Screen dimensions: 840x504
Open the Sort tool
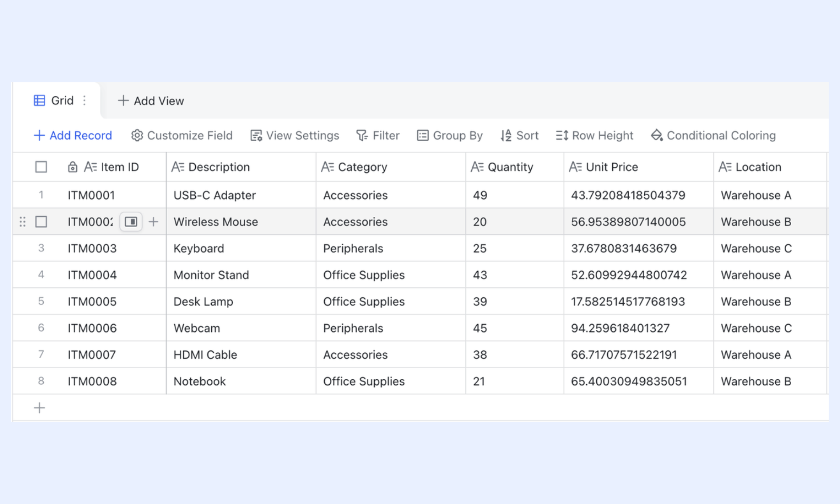pos(519,135)
